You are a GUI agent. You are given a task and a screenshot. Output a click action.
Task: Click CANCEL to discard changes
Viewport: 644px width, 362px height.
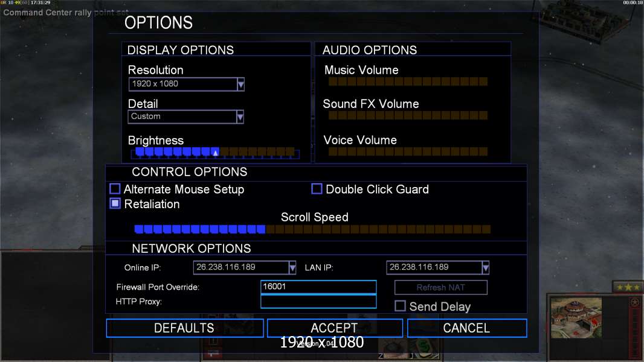click(467, 328)
